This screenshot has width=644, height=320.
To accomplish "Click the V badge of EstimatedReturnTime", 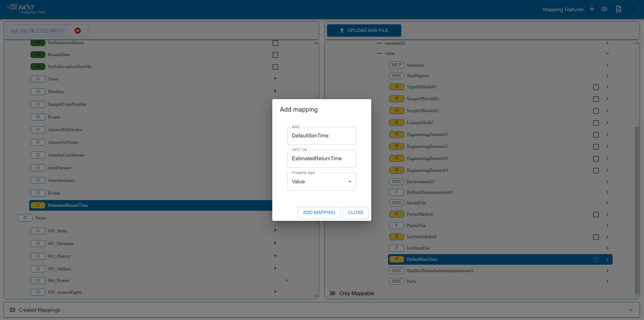I will pyautogui.click(x=38, y=205).
